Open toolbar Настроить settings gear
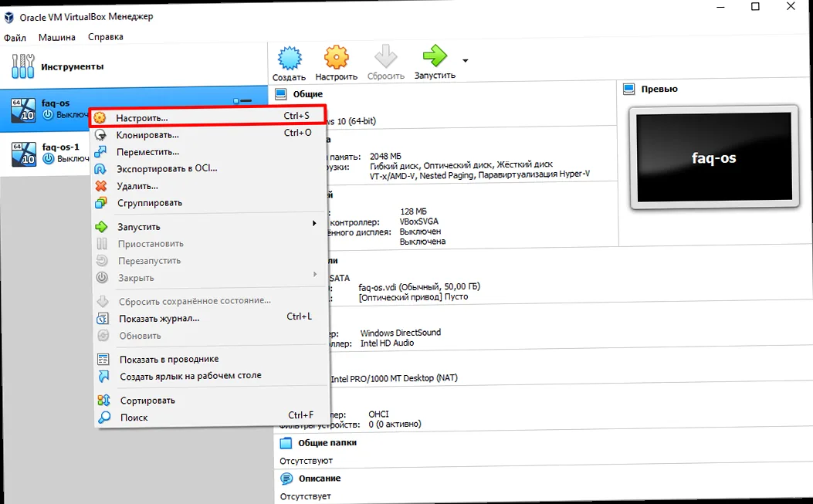The width and height of the screenshot is (813, 504). 336,58
